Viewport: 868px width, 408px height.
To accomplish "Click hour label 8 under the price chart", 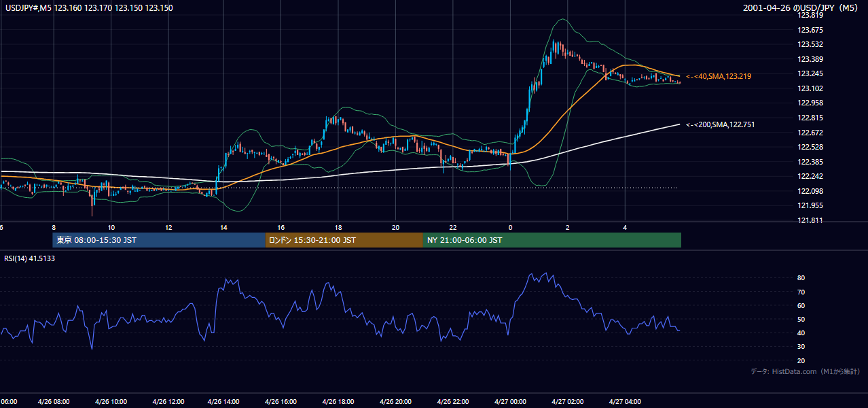I will pos(54,227).
